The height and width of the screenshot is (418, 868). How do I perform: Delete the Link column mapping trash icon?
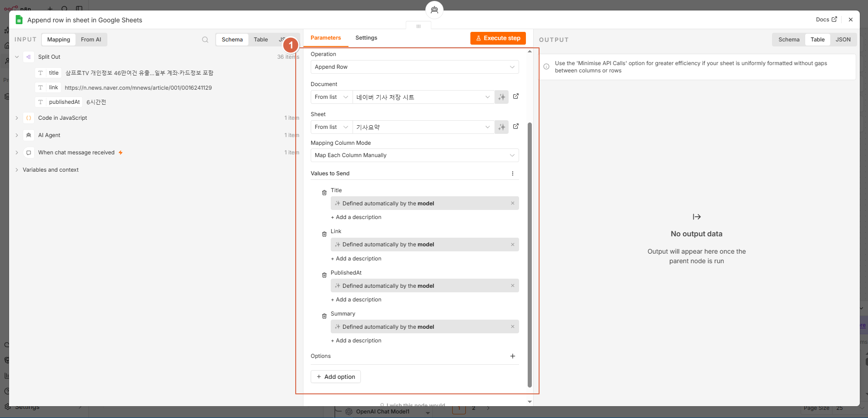[324, 234]
